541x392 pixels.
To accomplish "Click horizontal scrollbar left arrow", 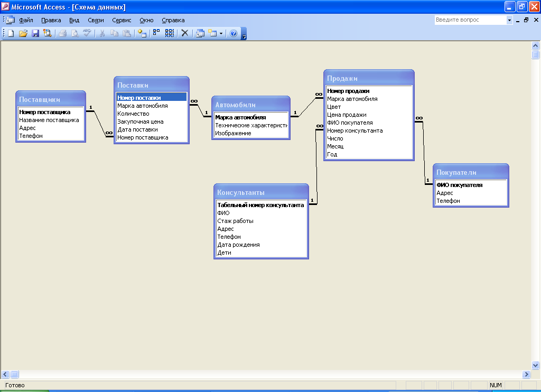I will (x=5, y=375).
